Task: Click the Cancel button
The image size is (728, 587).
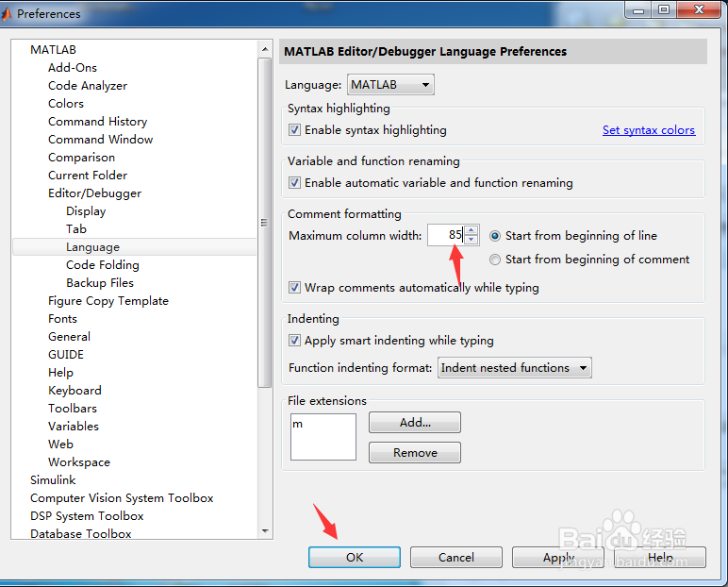Action: tap(455, 557)
